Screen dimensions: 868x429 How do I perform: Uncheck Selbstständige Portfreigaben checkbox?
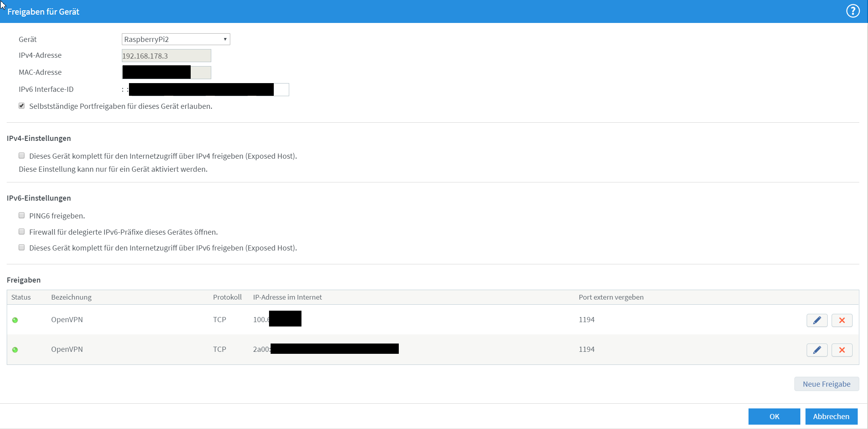pyautogui.click(x=22, y=106)
